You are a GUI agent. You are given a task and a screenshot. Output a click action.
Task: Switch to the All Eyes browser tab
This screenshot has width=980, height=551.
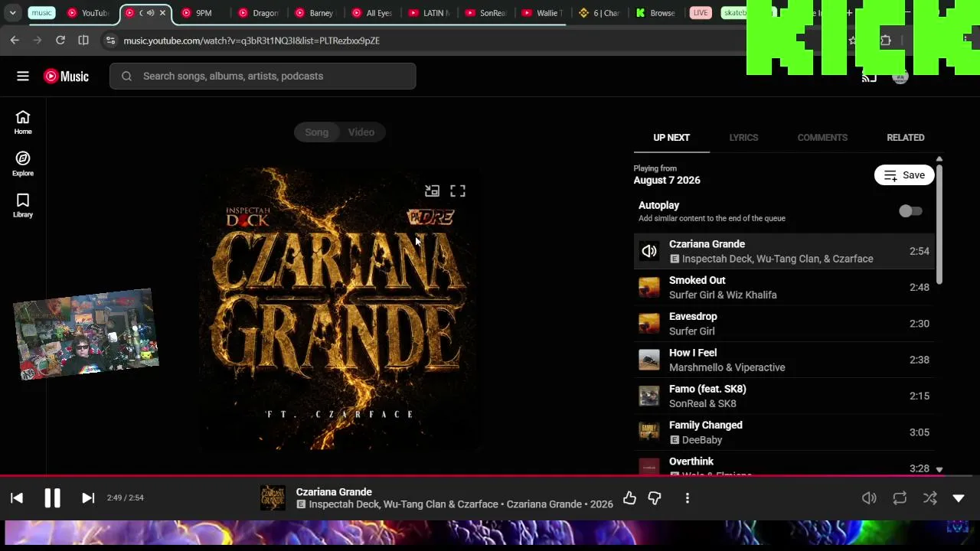374,13
